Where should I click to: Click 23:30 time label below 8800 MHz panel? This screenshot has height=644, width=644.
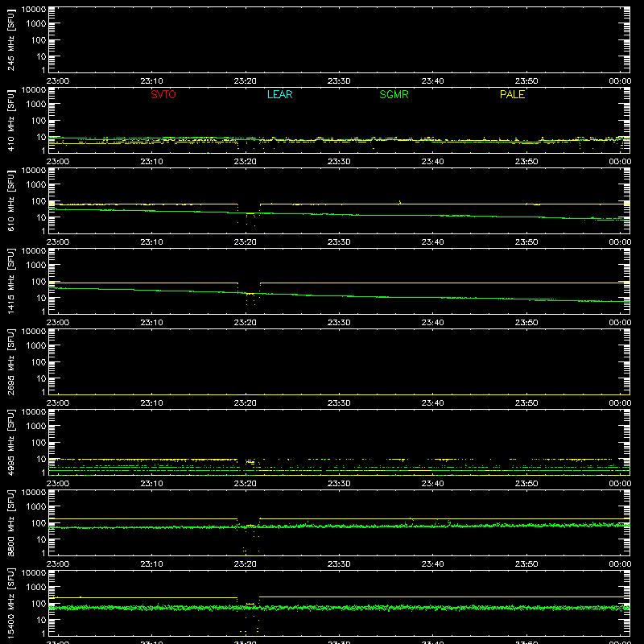[x=339, y=564]
